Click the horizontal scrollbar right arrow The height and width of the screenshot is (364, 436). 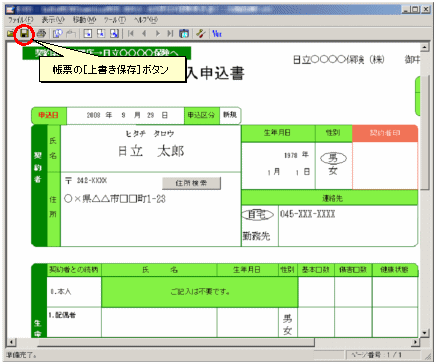416,342
